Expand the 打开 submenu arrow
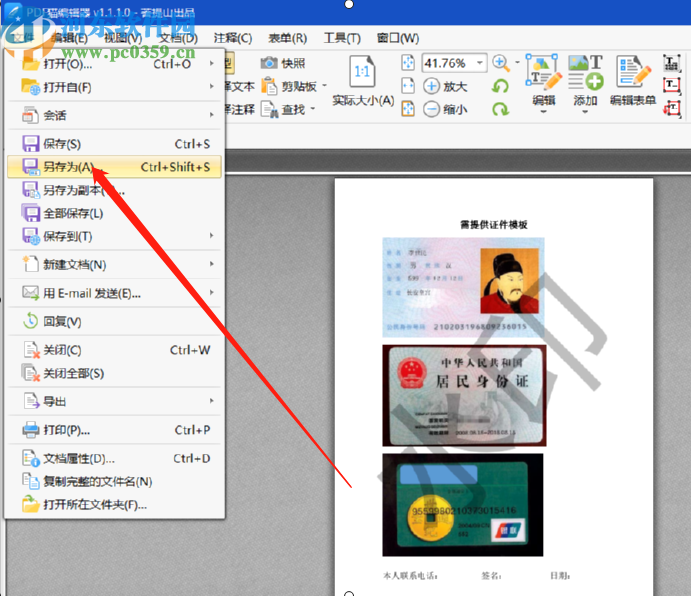 212,64
